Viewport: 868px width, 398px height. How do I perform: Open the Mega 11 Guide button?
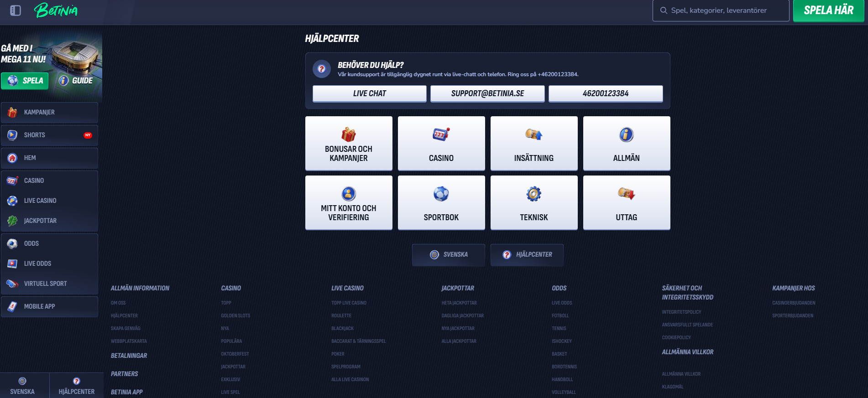[x=76, y=81]
